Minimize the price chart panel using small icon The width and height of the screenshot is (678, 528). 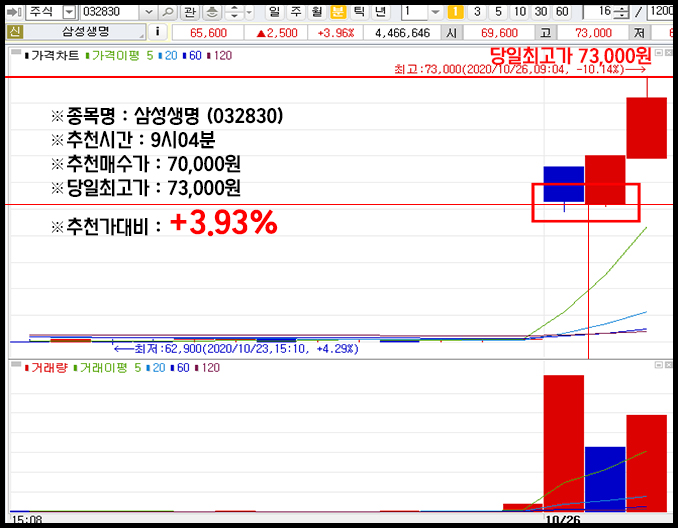pos(659,53)
